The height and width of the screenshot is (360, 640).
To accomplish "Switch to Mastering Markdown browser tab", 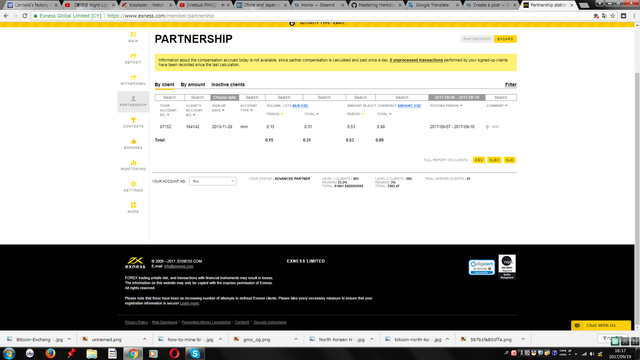I will pos(376,5).
